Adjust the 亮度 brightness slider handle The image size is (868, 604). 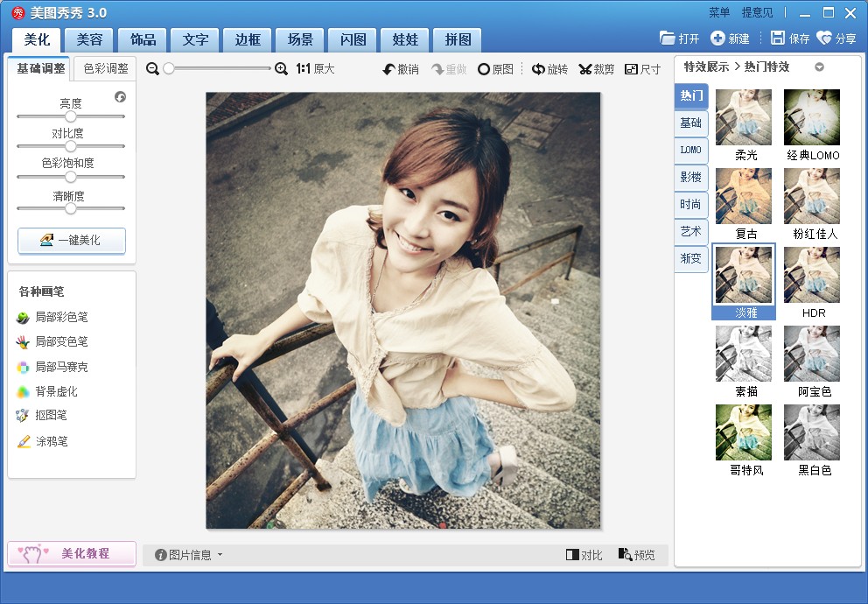tap(70, 116)
